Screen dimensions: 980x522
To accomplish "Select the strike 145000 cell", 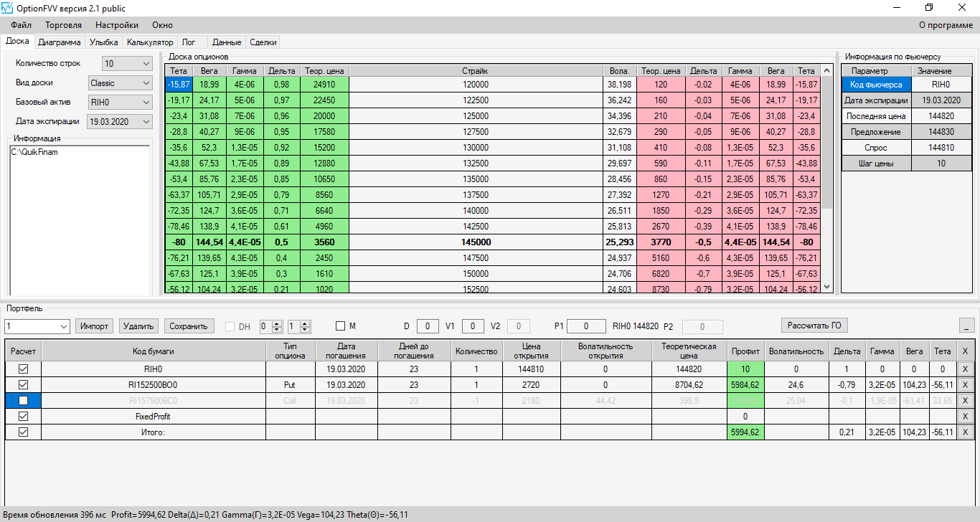I will [x=475, y=242].
